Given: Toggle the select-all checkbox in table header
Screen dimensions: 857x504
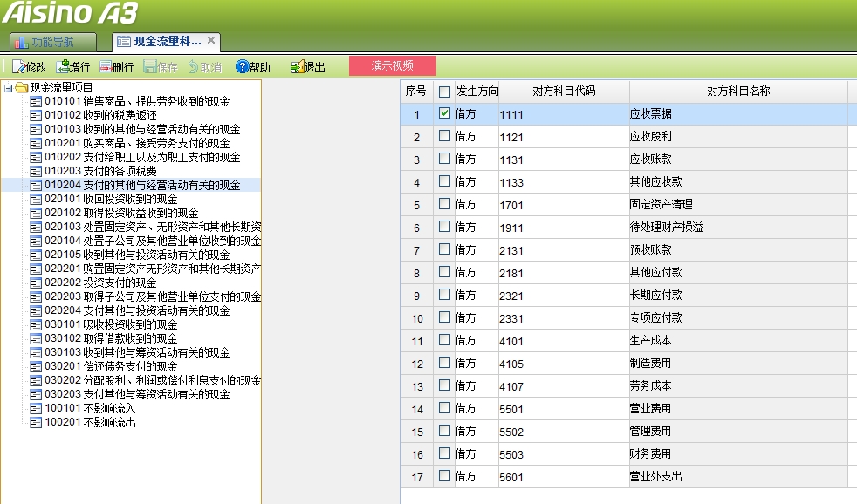Looking at the screenshot, I should point(445,92).
